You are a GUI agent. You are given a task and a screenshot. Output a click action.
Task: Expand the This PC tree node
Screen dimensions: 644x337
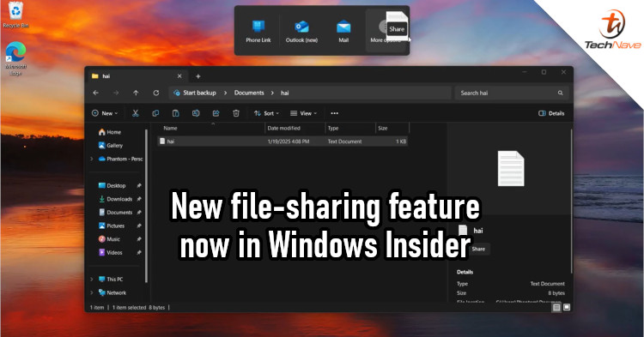coord(92,280)
